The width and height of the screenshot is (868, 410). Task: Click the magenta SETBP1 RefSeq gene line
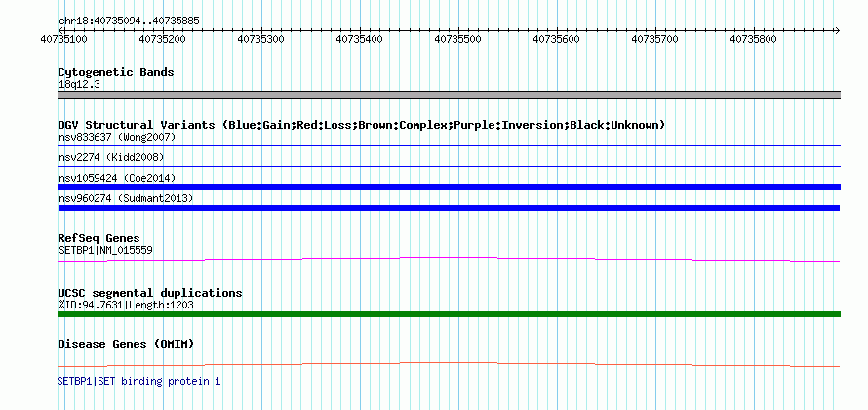tap(449, 259)
